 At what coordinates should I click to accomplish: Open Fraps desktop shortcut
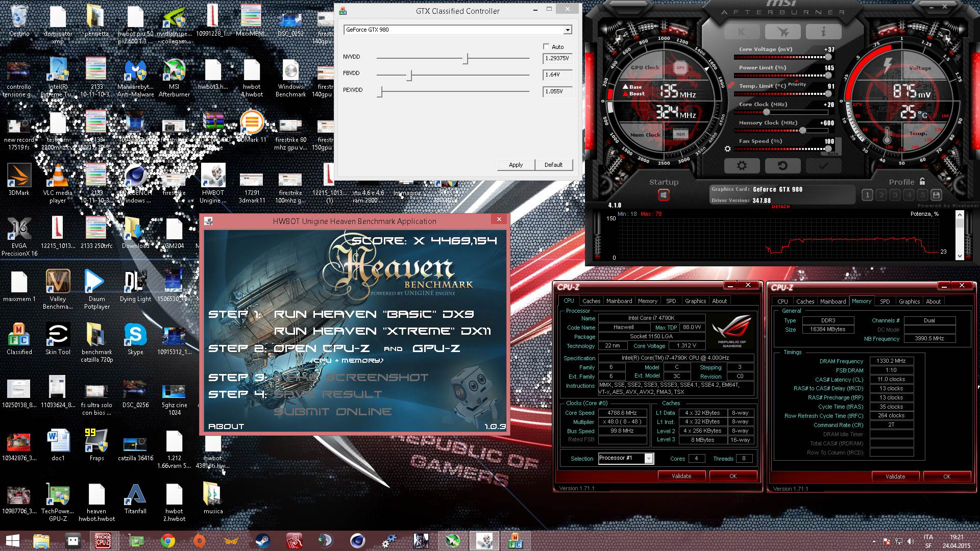point(96,445)
